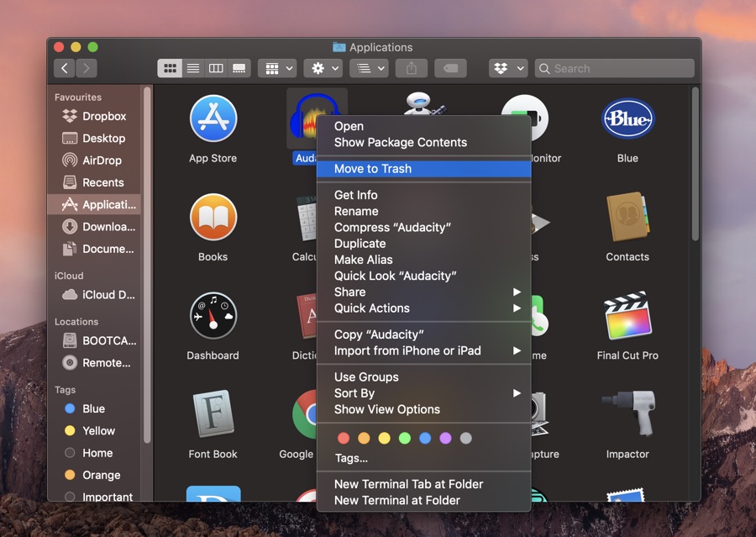The width and height of the screenshot is (756, 537).
Task: Expand the Sort By submenu
Action: (424, 393)
